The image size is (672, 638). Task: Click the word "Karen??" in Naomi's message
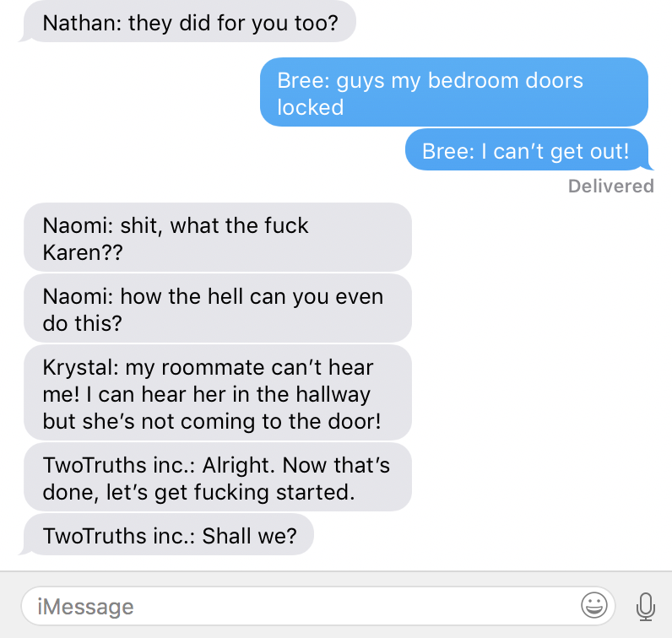pos(83,252)
